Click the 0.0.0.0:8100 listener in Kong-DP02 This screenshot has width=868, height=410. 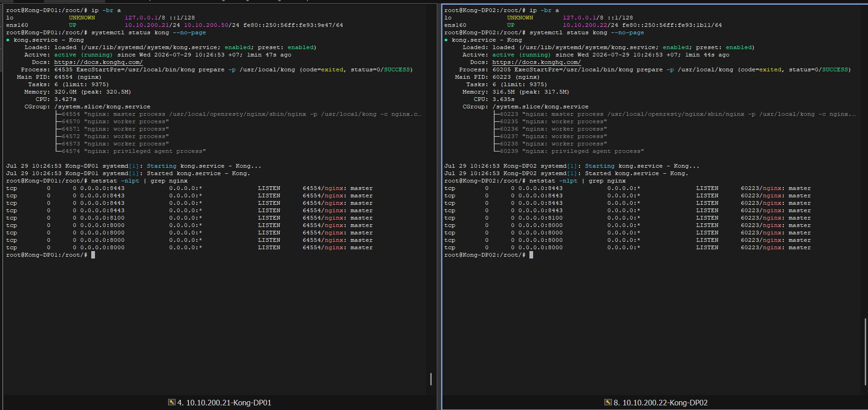point(541,218)
